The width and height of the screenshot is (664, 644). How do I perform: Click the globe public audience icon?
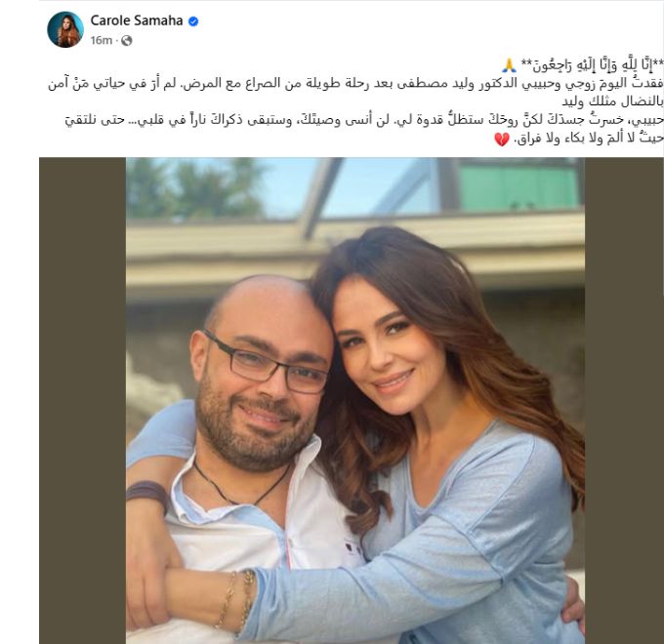coord(127,41)
